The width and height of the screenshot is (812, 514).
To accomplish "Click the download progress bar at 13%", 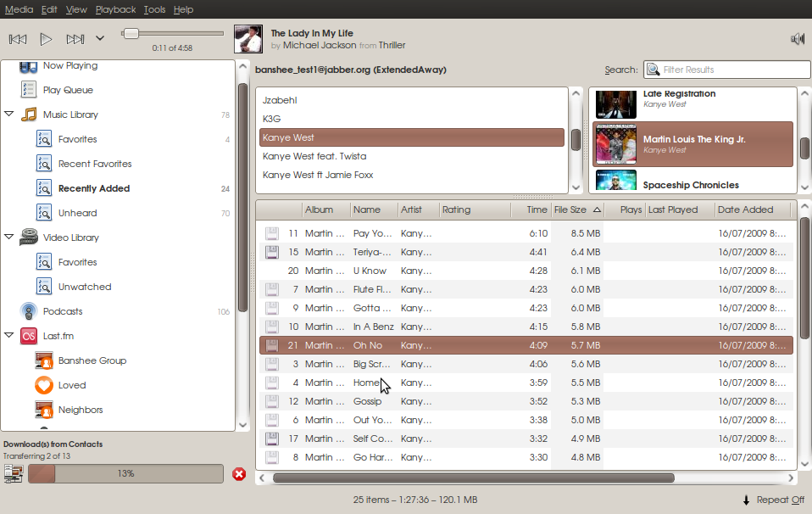I will click(x=125, y=473).
